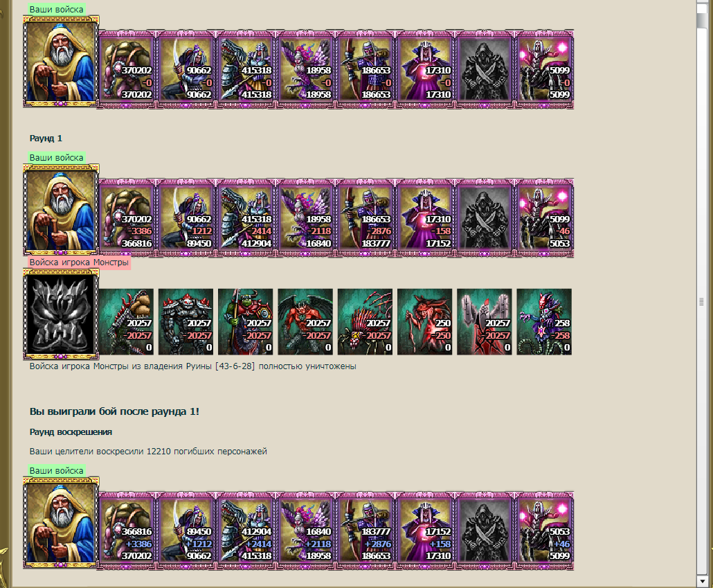Click the tombstone monster unit card
The height and width of the screenshot is (588, 713).
tap(485, 322)
